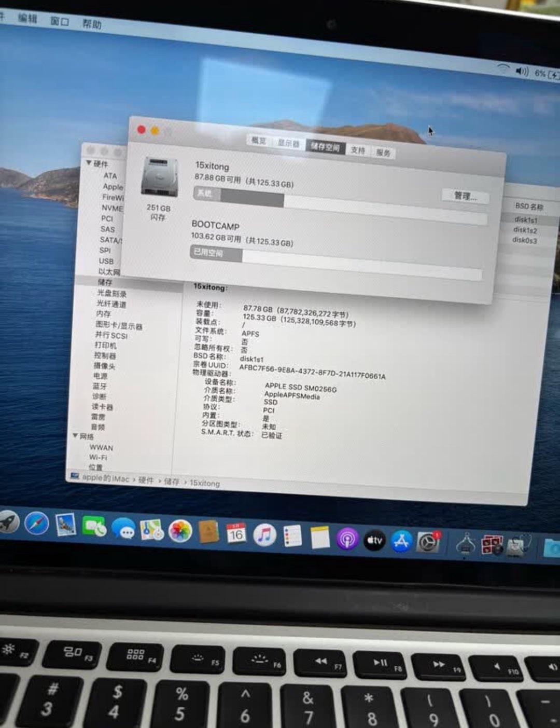
Task: Click 15xitong in the bottom path bar
Action: (x=204, y=483)
